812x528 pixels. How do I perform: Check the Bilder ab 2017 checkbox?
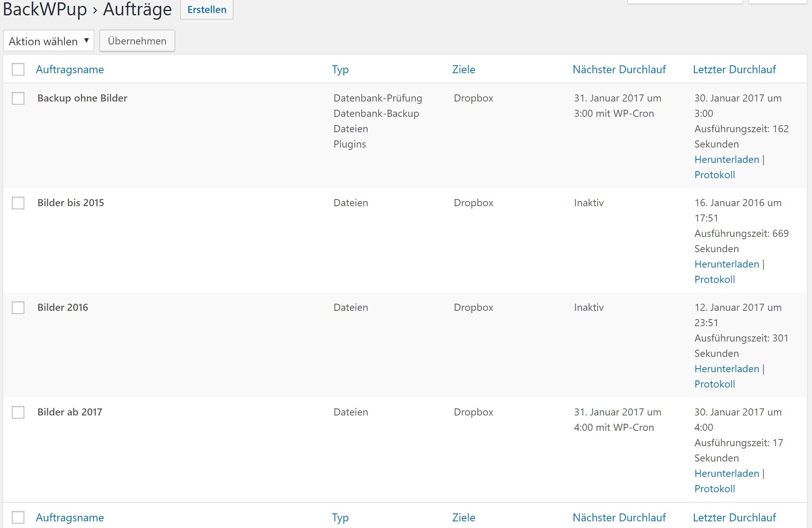click(x=18, y=412)
